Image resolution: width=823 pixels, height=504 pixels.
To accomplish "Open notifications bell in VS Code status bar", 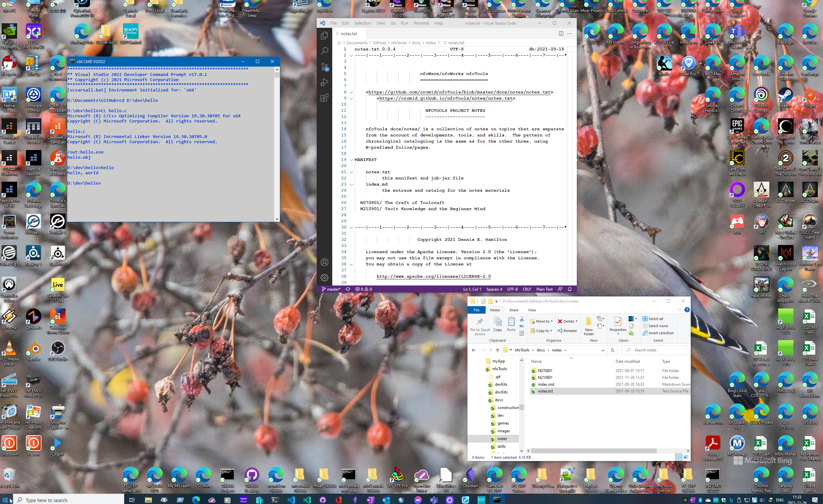I will [x=570, y=289].
